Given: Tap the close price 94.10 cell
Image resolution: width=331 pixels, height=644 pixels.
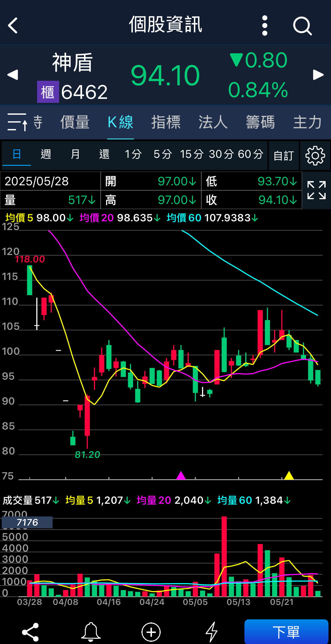Looking at the screenshot, I should [252, 200].
